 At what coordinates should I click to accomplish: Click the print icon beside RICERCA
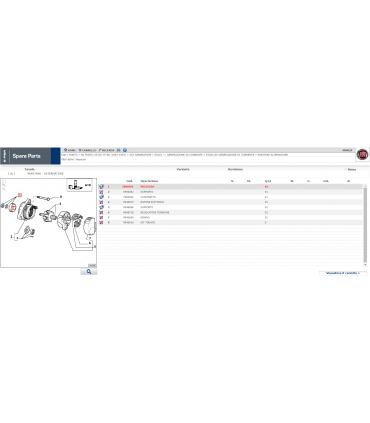(x=118, y=150)
